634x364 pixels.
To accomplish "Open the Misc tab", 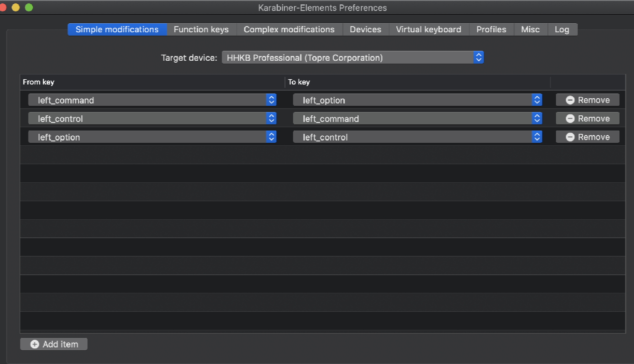I will [x=530, y=29].
